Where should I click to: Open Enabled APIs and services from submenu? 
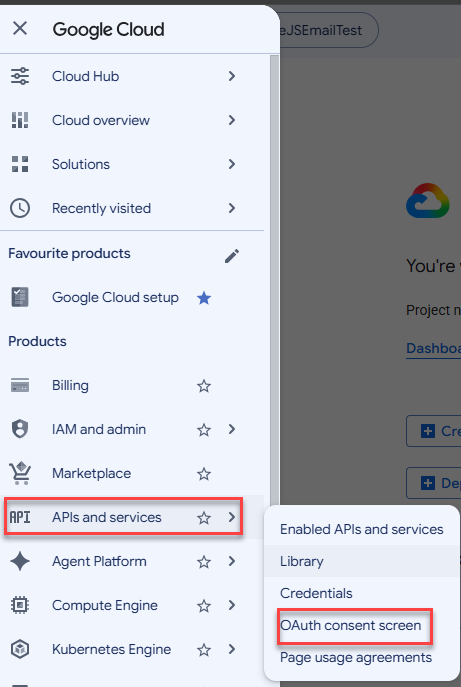pyautogui.click(x=362, y=529)
